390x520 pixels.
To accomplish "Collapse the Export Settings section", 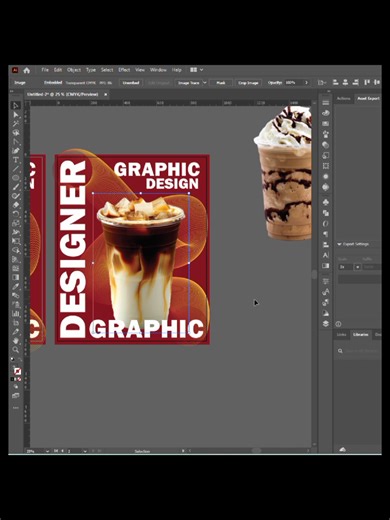I will [339, 244].
